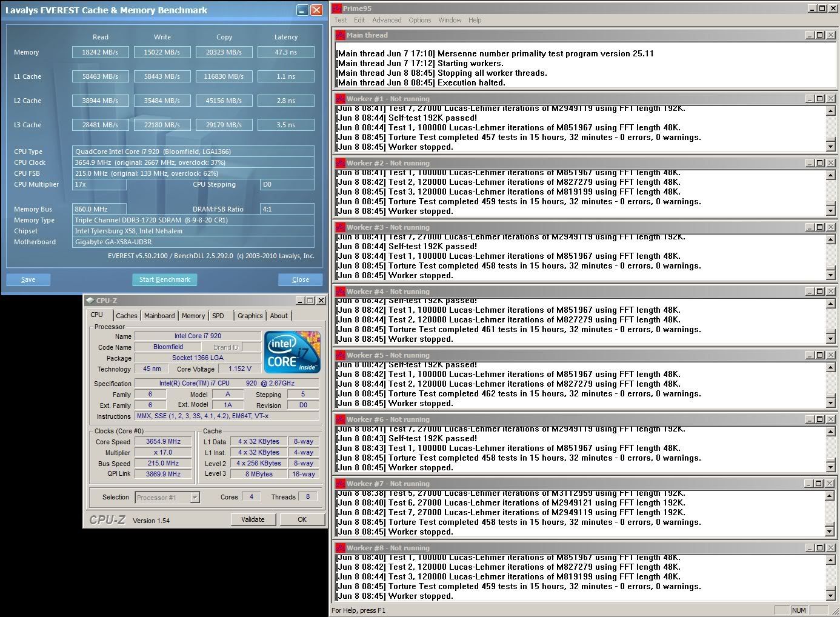Close the Worker #4 sub-window
840x617 pixels.
pos(830,292)
